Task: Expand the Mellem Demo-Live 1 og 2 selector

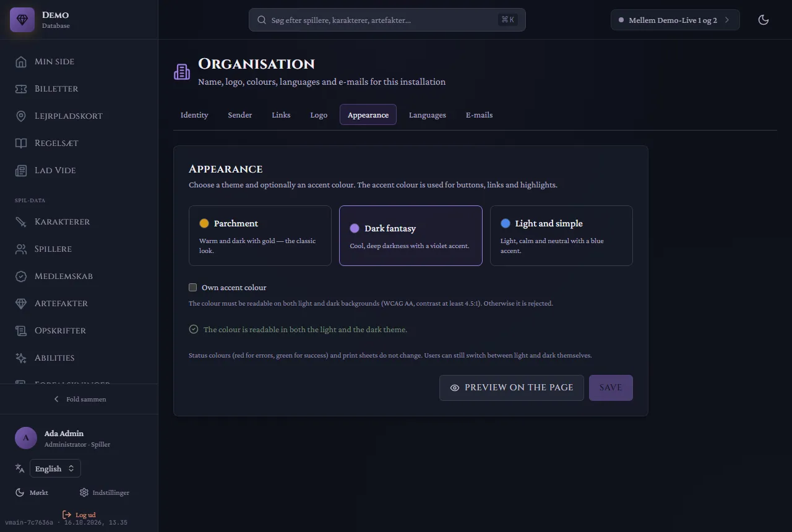Action: [x=675, y=20]
